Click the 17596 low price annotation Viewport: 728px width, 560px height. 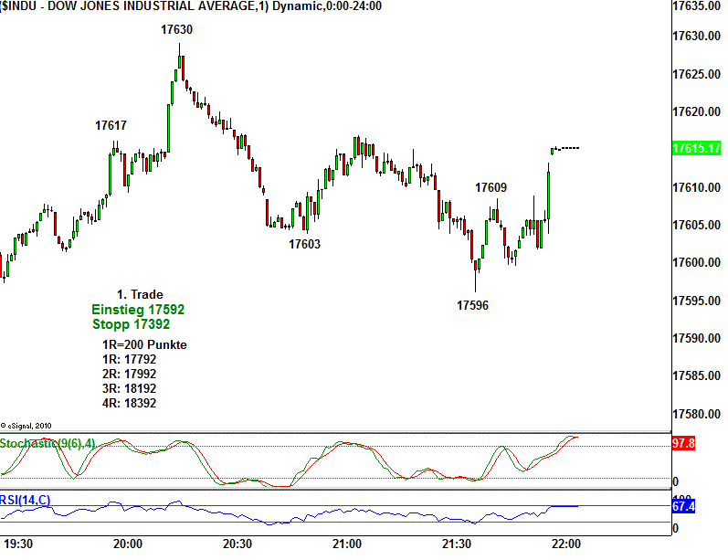(x=472, y=305)
